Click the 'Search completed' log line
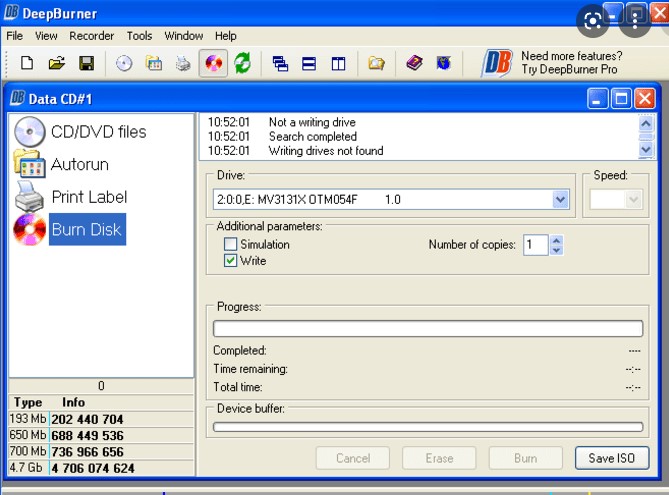 pyautogui.click(x=313, y=137)
